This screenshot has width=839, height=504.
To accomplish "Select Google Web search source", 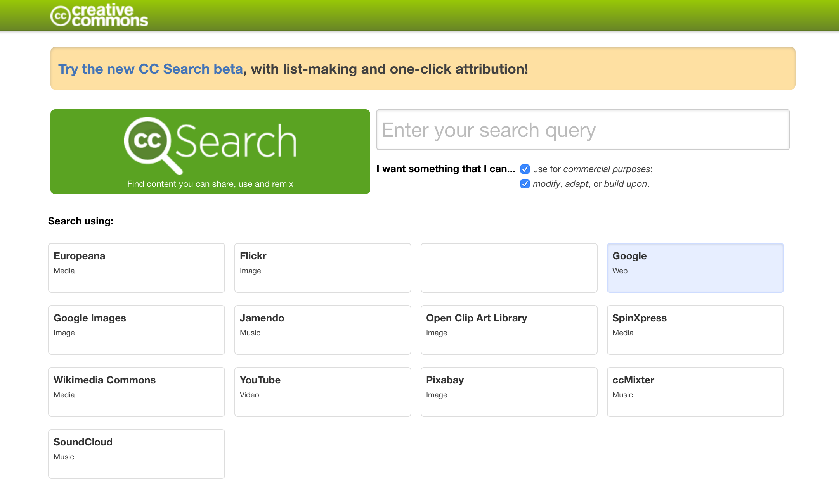I will tap(695, 268).
